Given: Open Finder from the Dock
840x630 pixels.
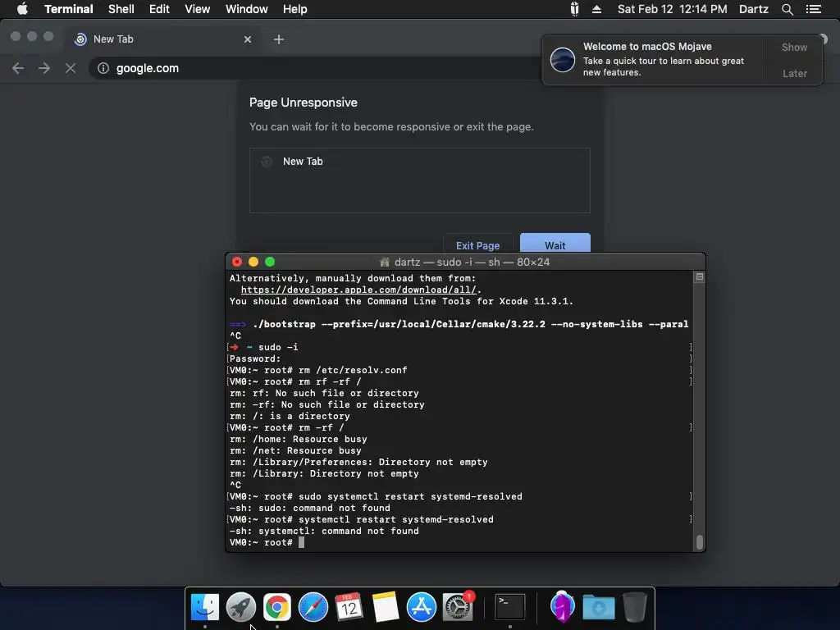Looking at the screenshot, I should (x=205, y=607).
